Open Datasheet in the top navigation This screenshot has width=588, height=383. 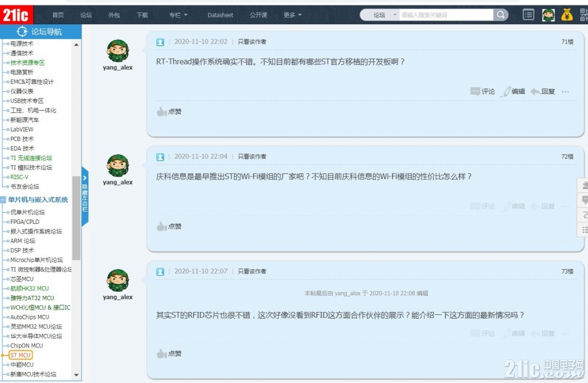coord(220,15)
